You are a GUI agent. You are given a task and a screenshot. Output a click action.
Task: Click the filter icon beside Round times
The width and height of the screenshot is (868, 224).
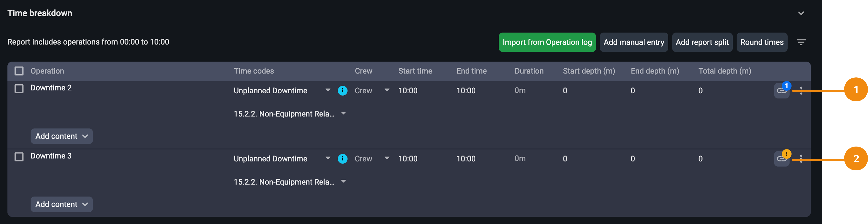801,42
